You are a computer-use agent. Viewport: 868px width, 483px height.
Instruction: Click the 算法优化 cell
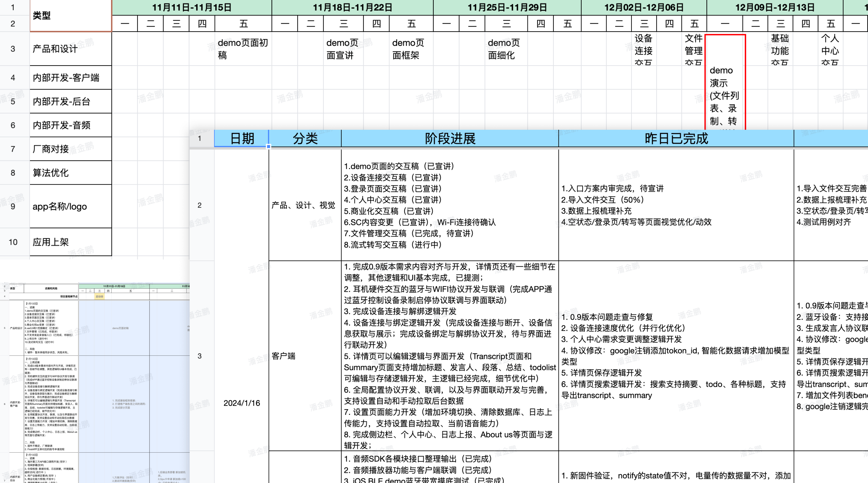tap(71, 173)
